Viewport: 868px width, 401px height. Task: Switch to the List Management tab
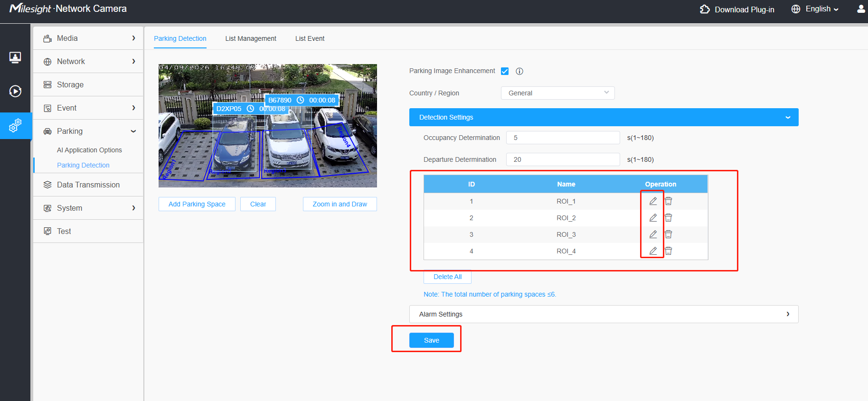coord(251,38)
